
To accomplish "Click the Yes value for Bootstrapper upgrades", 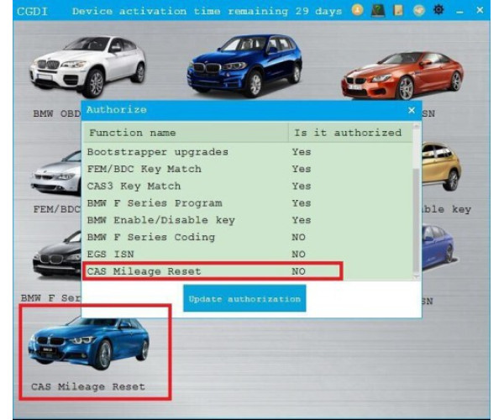I will (x=302, y=152).
